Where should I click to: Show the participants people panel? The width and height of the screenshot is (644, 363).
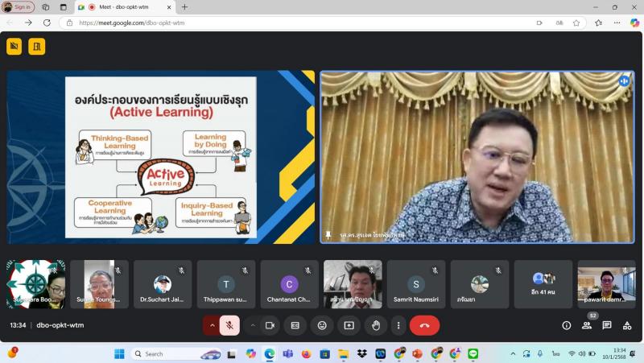(x=587, y=326)
